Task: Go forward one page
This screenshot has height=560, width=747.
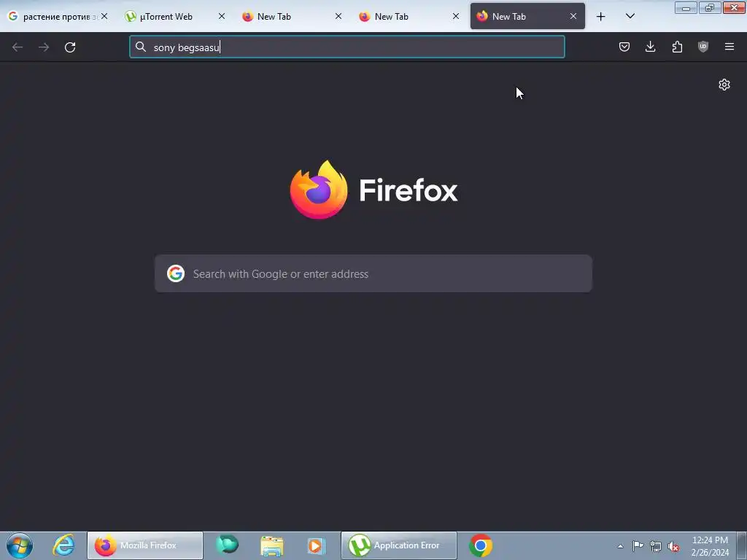Action: (44, 47)
